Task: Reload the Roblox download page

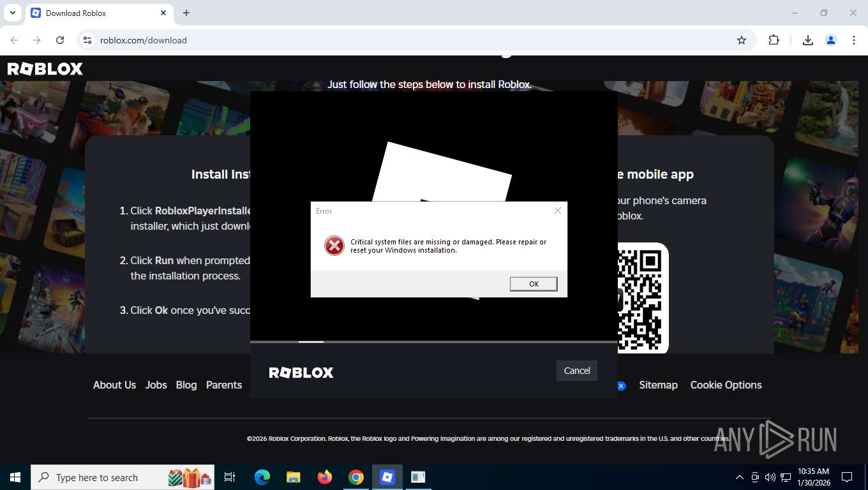Action: [x=60, y=40]
